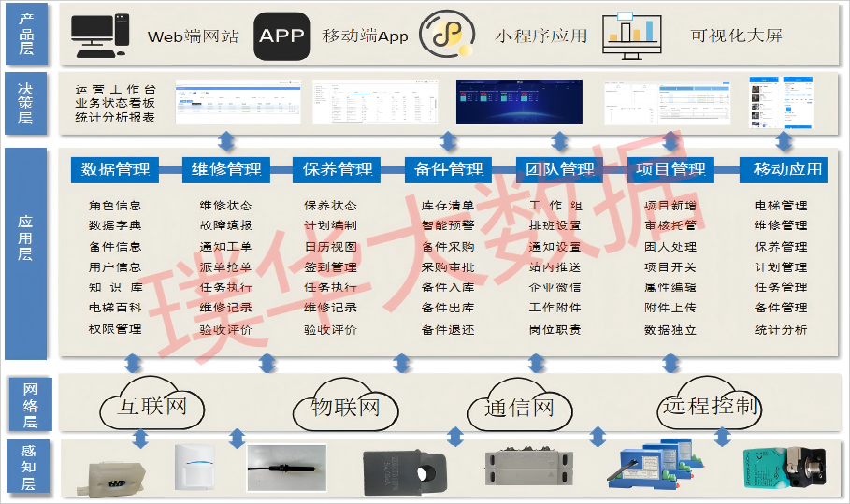Select the 决策层 layer label

[25, 103]
